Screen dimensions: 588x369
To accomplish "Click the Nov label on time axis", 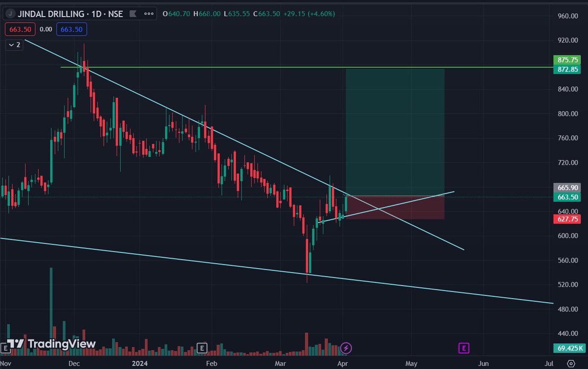I will [5, 364].
